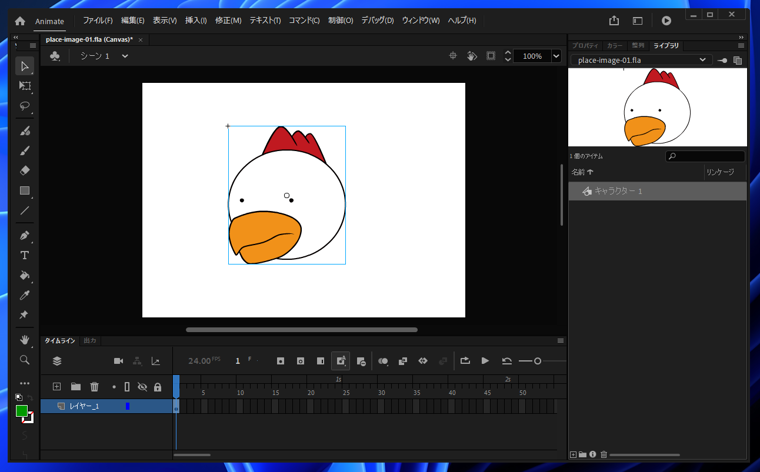
Task: Activate the Eyedropper tool
Action: (x=25, y=296)
